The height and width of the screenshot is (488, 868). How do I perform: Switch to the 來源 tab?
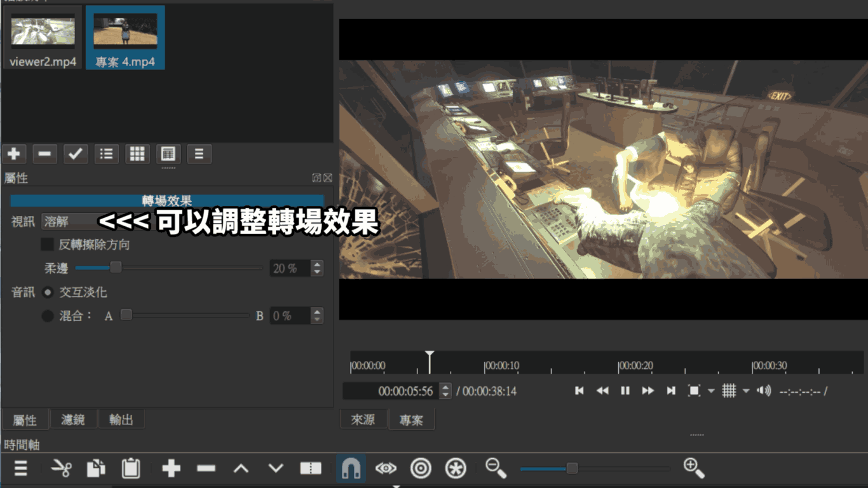[363, 419]
